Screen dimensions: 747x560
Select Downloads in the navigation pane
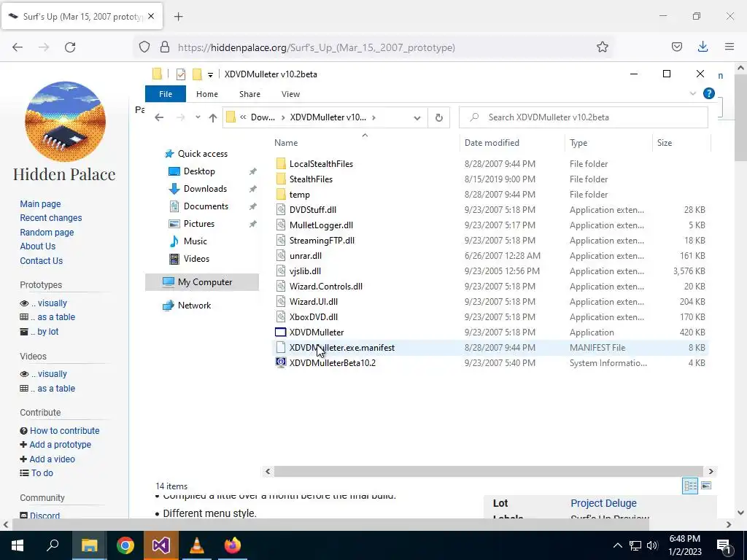click(x=205, y=189)
